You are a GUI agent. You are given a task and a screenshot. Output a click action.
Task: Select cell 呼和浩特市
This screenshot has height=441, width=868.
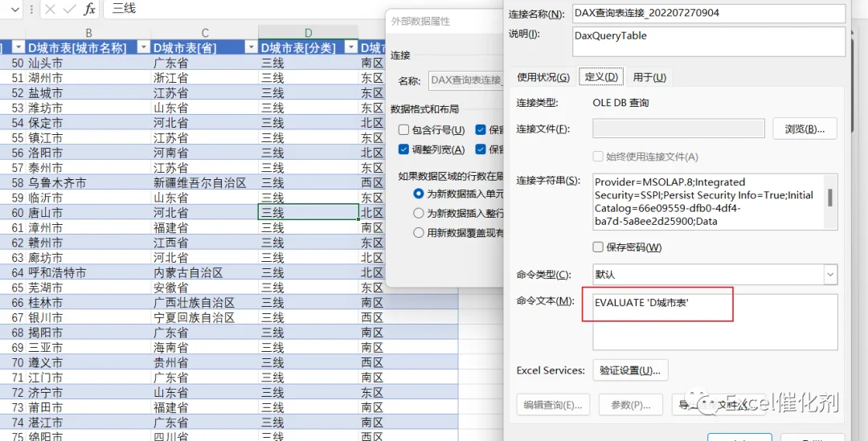coord(88,273)
